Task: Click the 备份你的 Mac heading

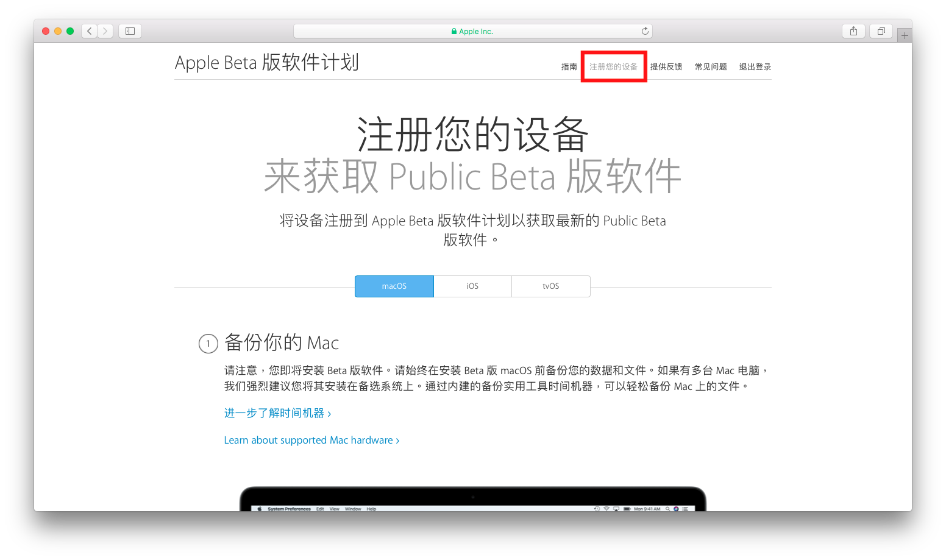Action: (282, 342)
